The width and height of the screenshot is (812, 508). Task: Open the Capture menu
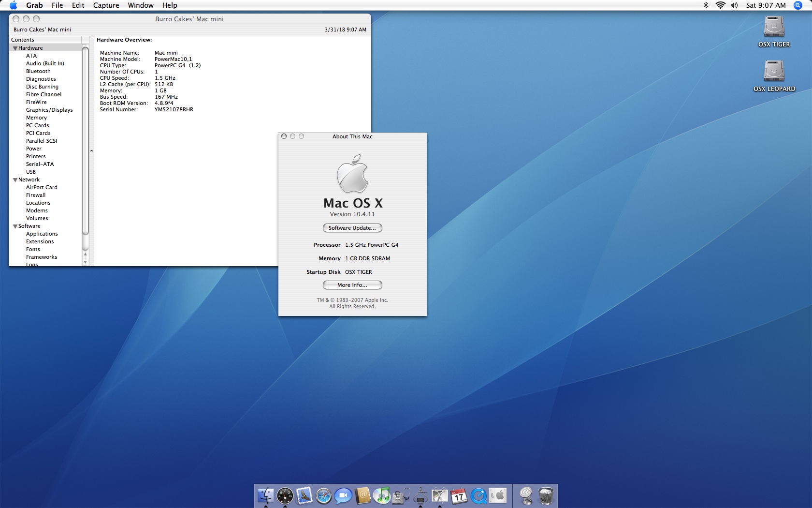point(106,5)
